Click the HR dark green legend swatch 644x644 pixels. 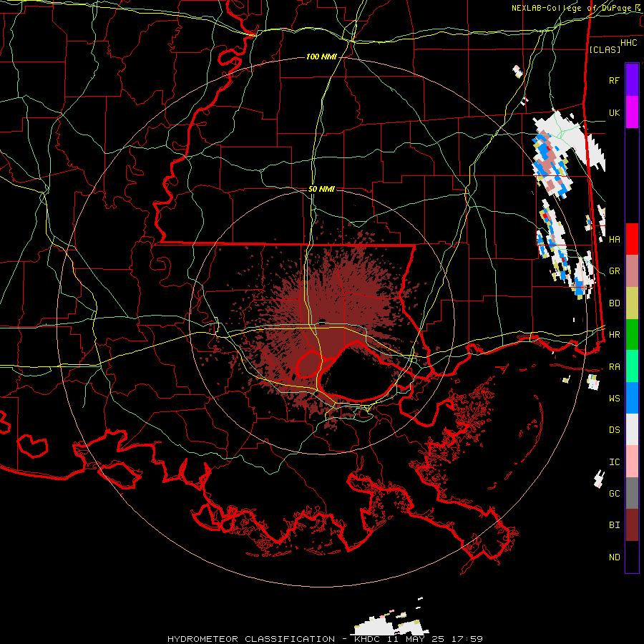tap(632, 335)
